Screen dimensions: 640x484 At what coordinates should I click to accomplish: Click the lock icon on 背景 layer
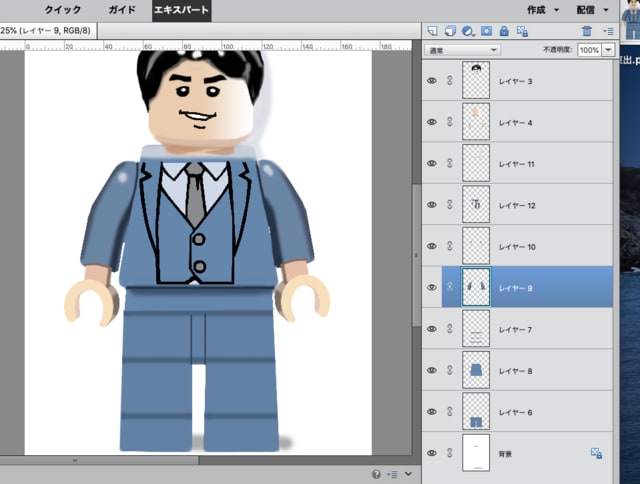coord(596,453)
